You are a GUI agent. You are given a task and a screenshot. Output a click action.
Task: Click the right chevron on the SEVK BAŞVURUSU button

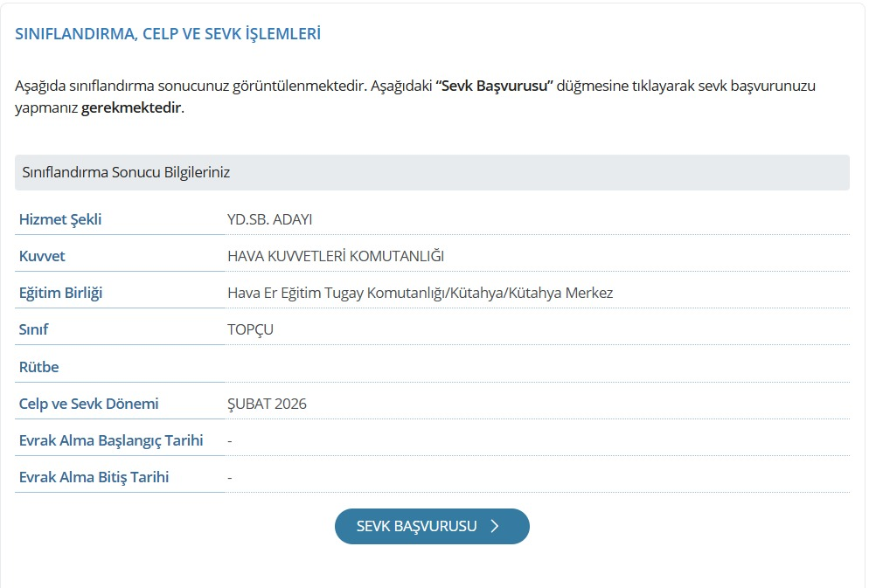495,526
